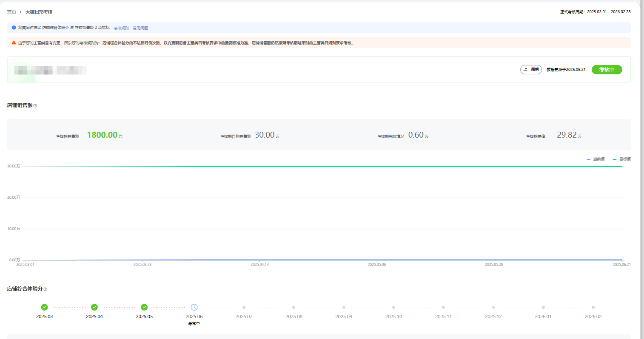Select the 2026.02 timeline dot
The width and height of the screenshot is (644, 339).
tap(593, 307)
